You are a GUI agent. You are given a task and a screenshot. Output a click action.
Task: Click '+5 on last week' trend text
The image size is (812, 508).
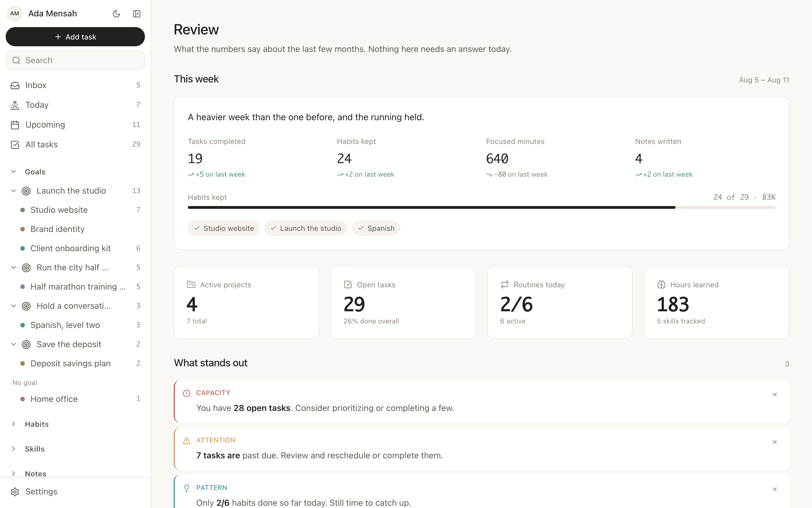(x=220, y=174)
